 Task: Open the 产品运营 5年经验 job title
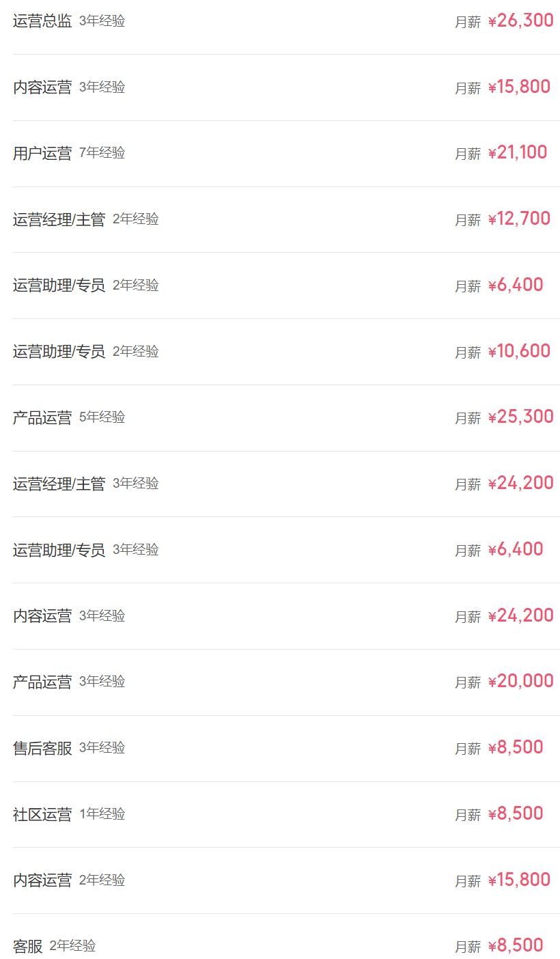[42, 417]
